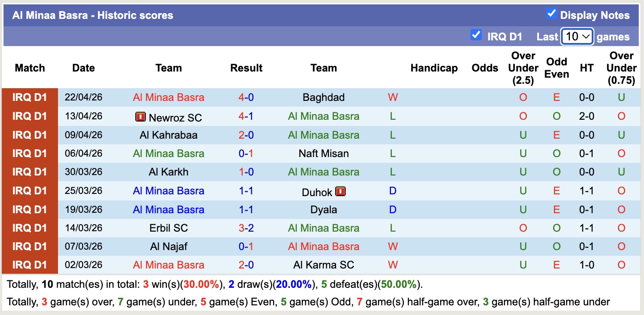Click the IRQ D1 badge on the Duhok row

pos(29,191)
